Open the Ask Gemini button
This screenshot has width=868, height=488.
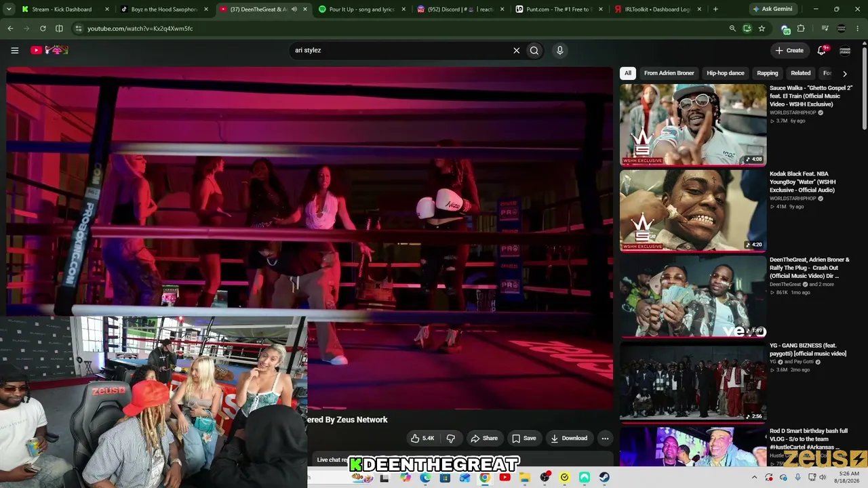[x=774, y=9]
